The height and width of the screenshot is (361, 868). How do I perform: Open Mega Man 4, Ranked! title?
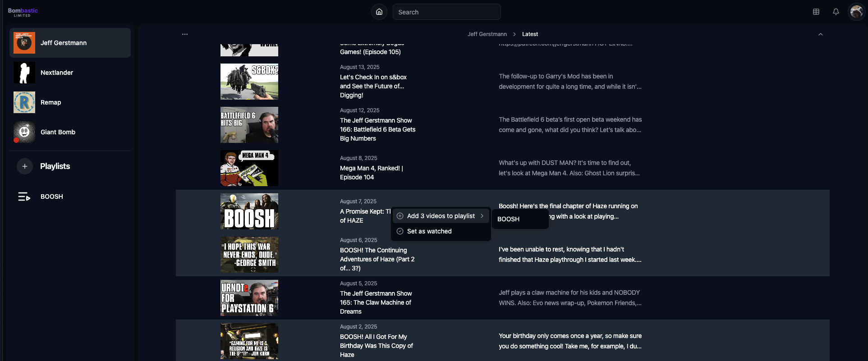click(x=372, y=173)
